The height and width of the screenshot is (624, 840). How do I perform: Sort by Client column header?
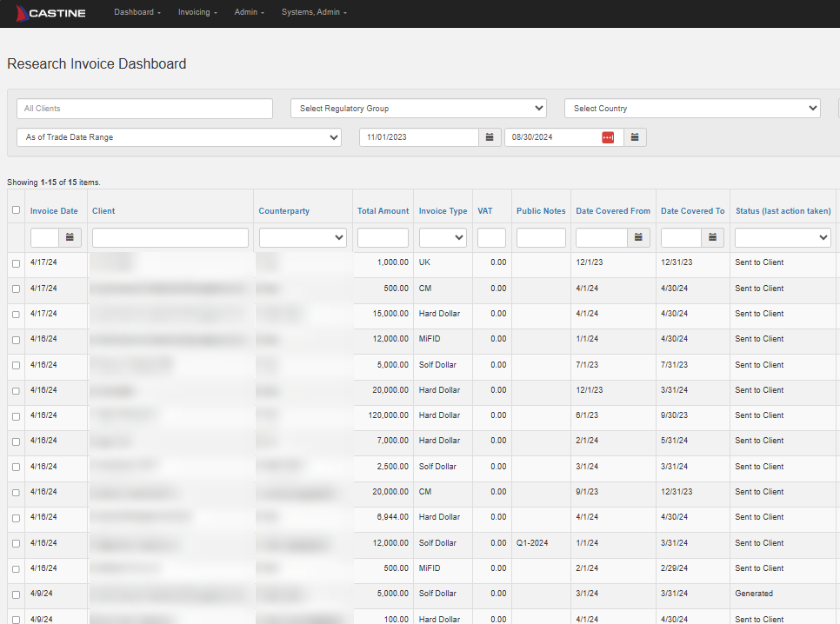point(103,211)
